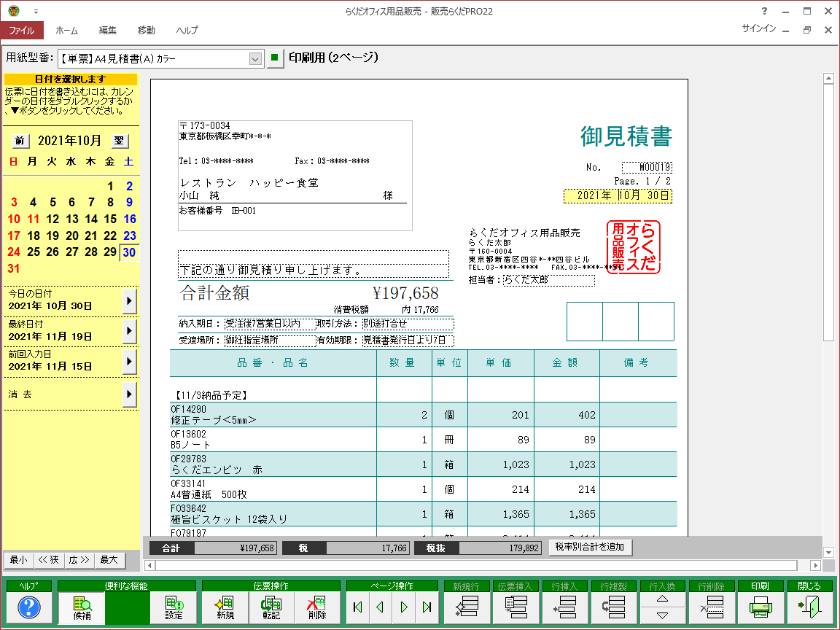
Task: Delete the slip with 削除 icon
Action: pos(317,607)
